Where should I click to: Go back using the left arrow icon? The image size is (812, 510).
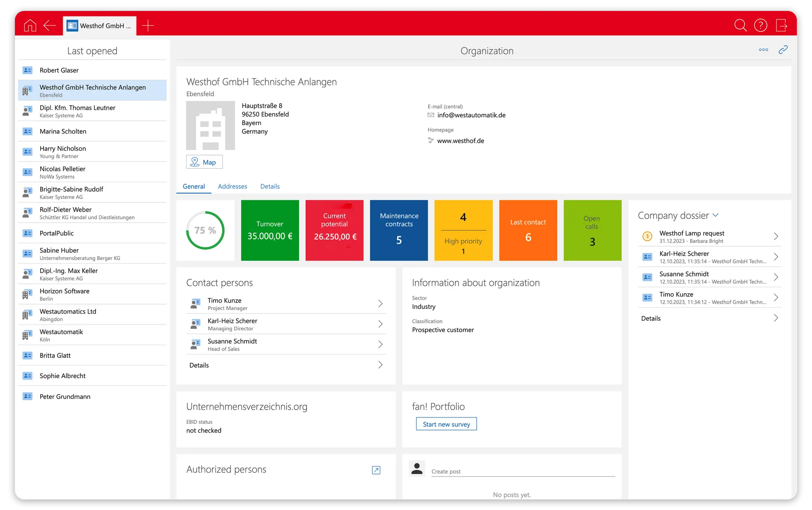[x=50, y=26]
